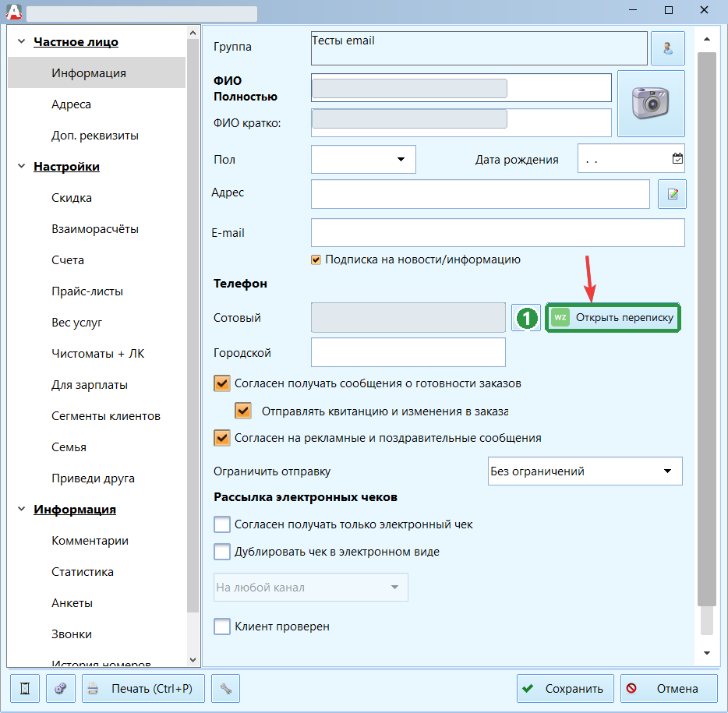The width and height of the screenshot is (728, 713).
Task: Select Прайс-листы in the sidebar
Action: click(x=87, y=291)
